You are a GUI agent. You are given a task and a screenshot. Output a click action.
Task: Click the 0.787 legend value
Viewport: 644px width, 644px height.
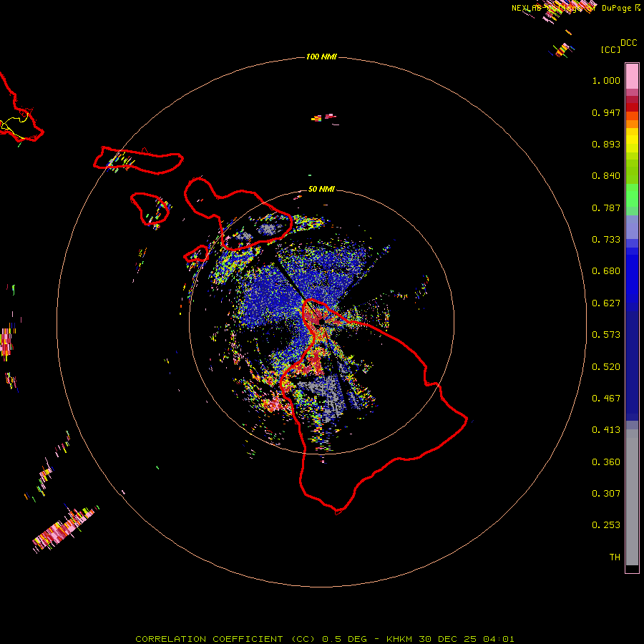606,208
